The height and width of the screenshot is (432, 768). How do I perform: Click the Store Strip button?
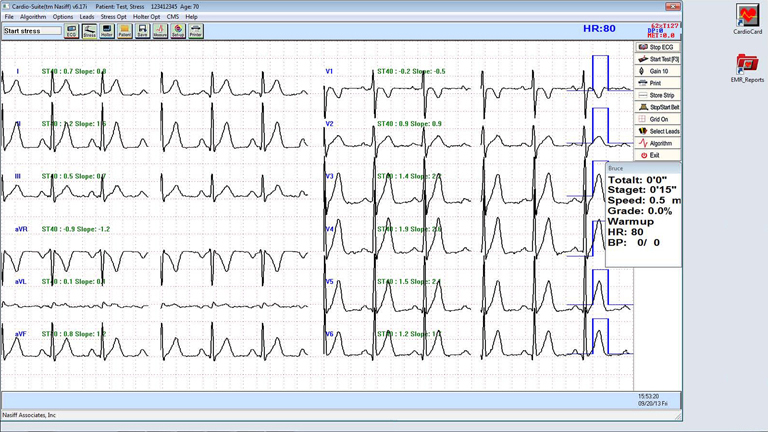pos(658,95)
